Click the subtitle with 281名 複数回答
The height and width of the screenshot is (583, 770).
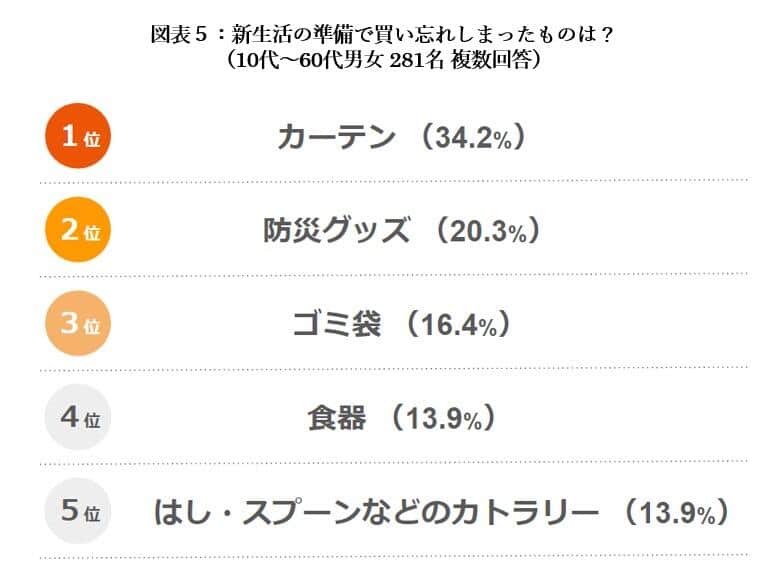coord(385,60)
